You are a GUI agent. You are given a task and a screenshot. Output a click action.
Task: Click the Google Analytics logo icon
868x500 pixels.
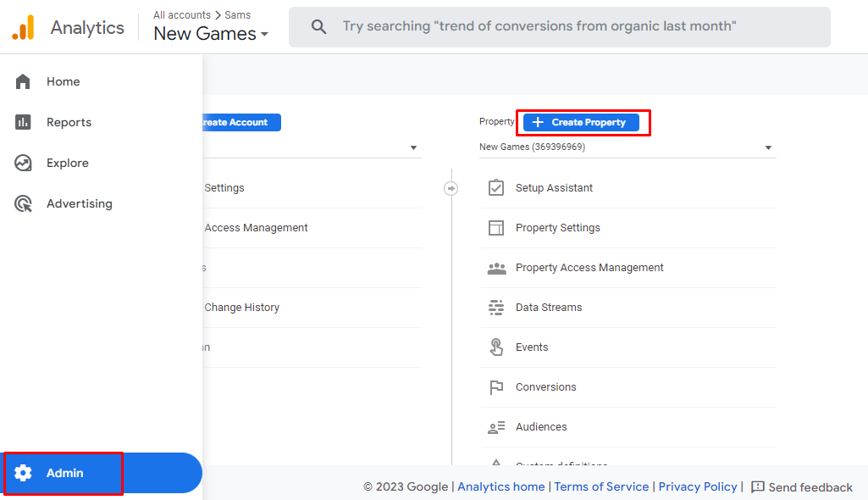[x=23, y=27]
